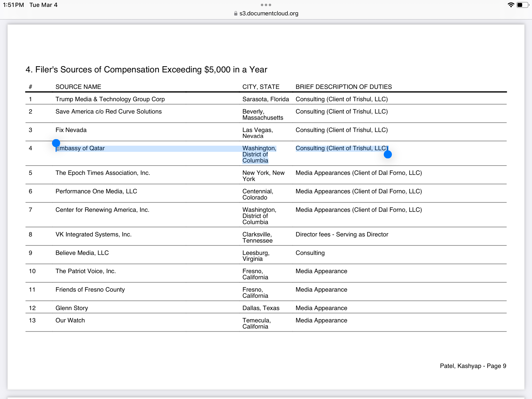Click Washington, District of Columbia in row 4

coord(259,154)
